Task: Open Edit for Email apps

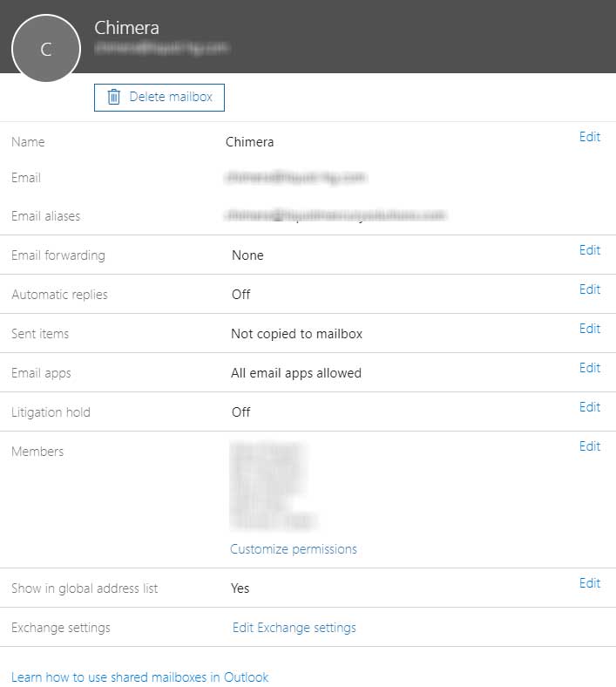Action: [590, 368]
